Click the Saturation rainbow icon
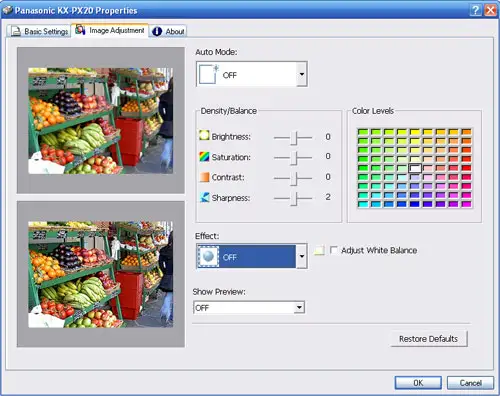The width and height of the screenshot is (500, 396). coord(204,156)
